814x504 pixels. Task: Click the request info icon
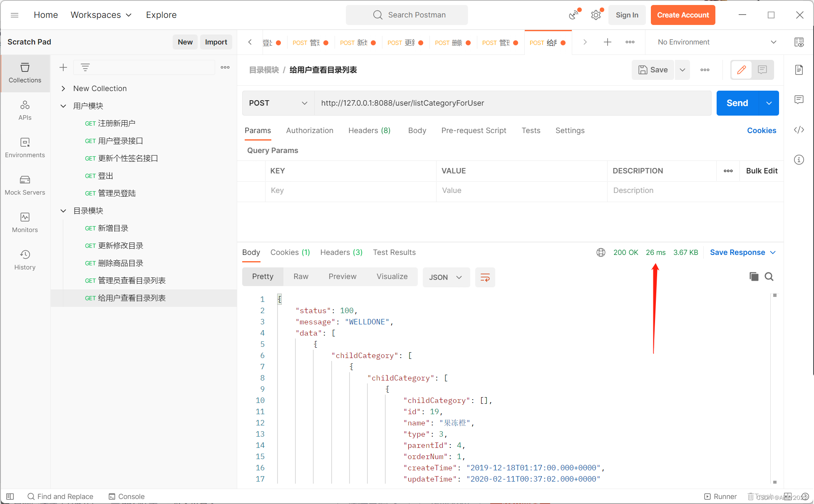click(x=799, y=160)
